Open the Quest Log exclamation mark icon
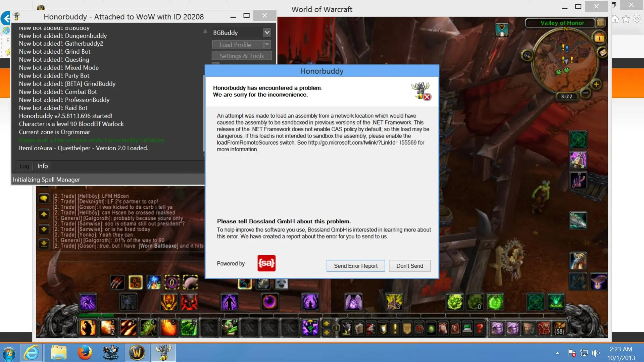 [395, 328]
